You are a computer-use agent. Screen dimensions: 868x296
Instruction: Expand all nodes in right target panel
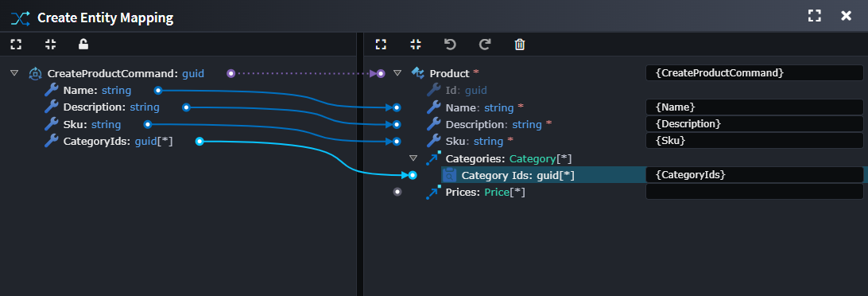[381, 45]
